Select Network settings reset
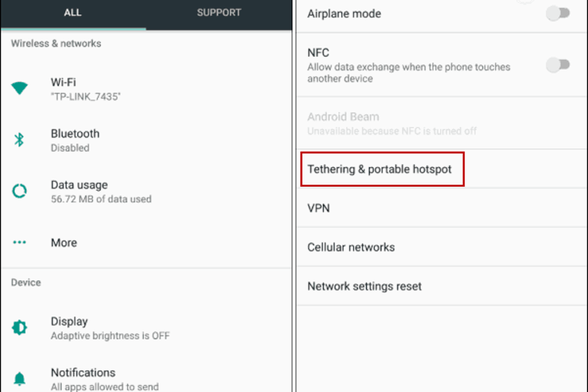The height and width of the screenshot is (392, 588). (x=365, y=286)
